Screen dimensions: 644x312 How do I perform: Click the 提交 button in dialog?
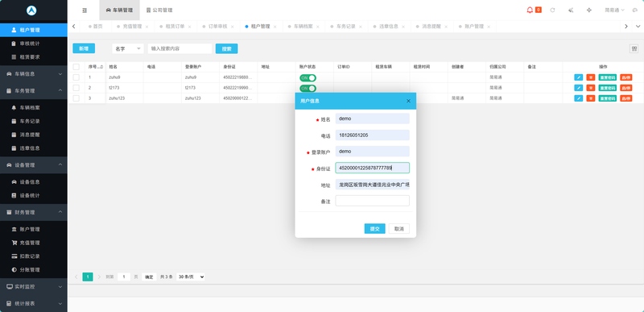(374, 228)
